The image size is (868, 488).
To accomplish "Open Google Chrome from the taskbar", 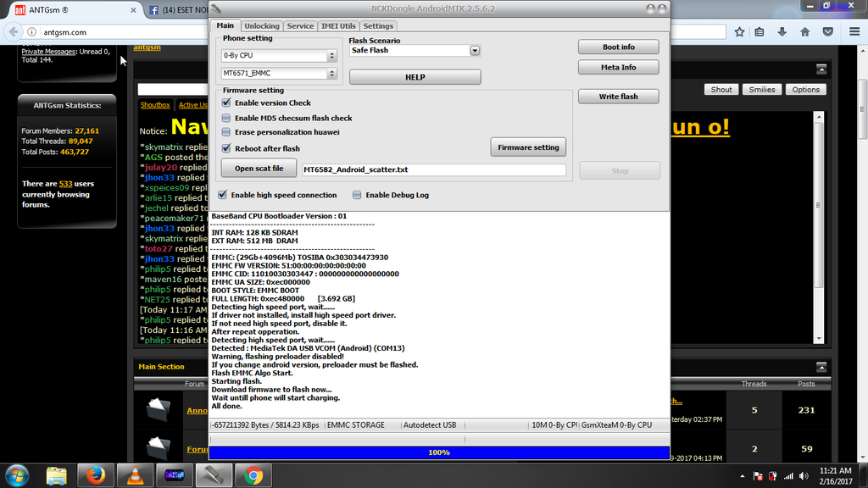I will point(253,474).
